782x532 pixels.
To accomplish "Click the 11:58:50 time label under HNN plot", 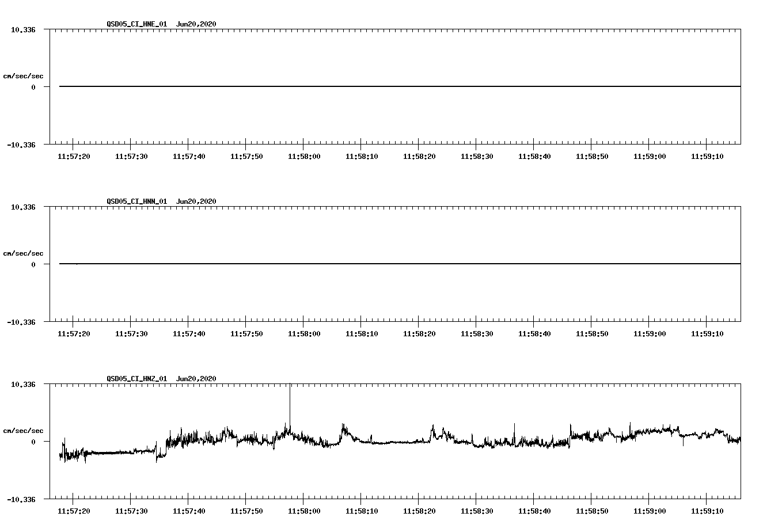I will coord(592,334).
